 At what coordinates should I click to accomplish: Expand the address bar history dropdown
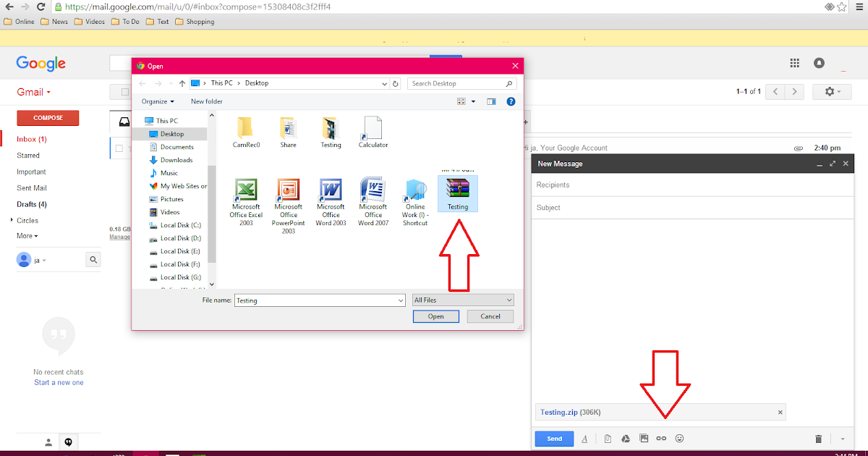coord(384,83)
